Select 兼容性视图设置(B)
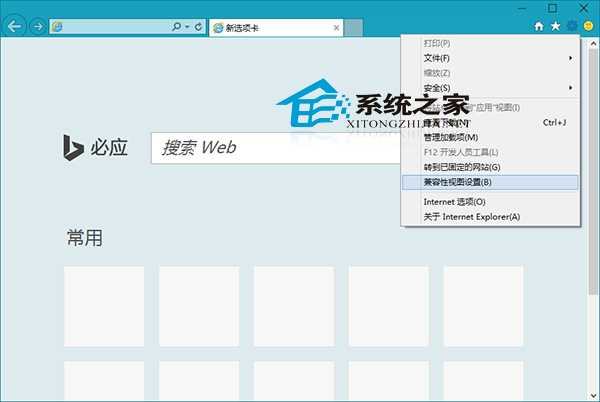 pyautogui.click(x=490, y=182)
